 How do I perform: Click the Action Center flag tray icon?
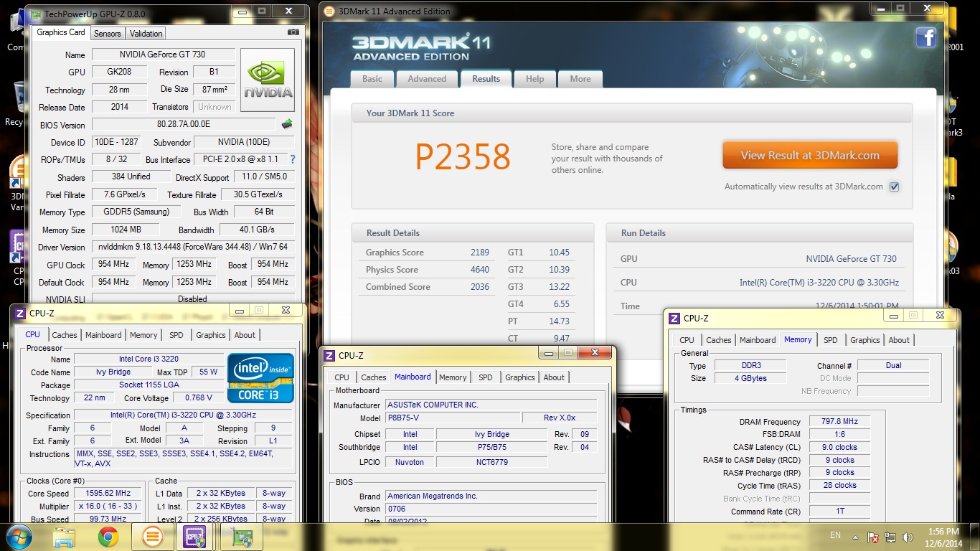tap(873, 537)
